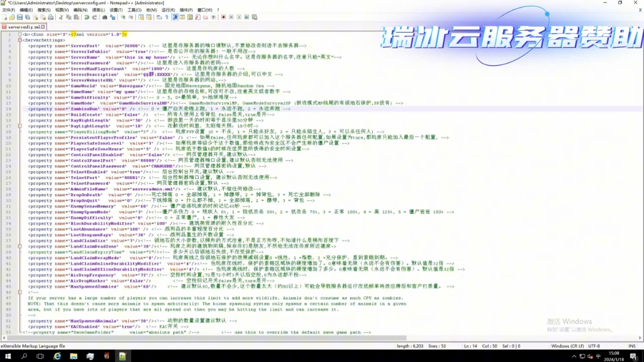This screenshot has width=644, height=362.
Task: Click the Close document toolbar icon
Action: 35,17
